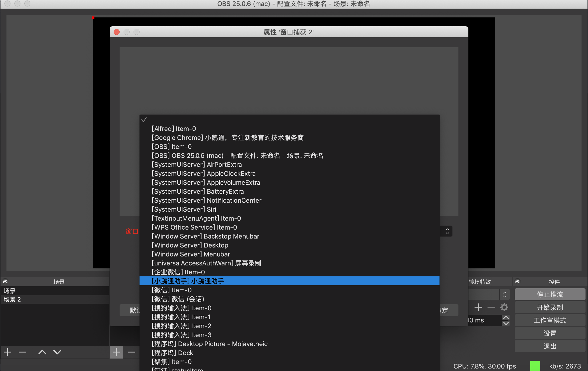The width and height of the screenshot is (588, 371).
Task: Select scene 场景 2 in list
Action: click(x=55, y=299)
